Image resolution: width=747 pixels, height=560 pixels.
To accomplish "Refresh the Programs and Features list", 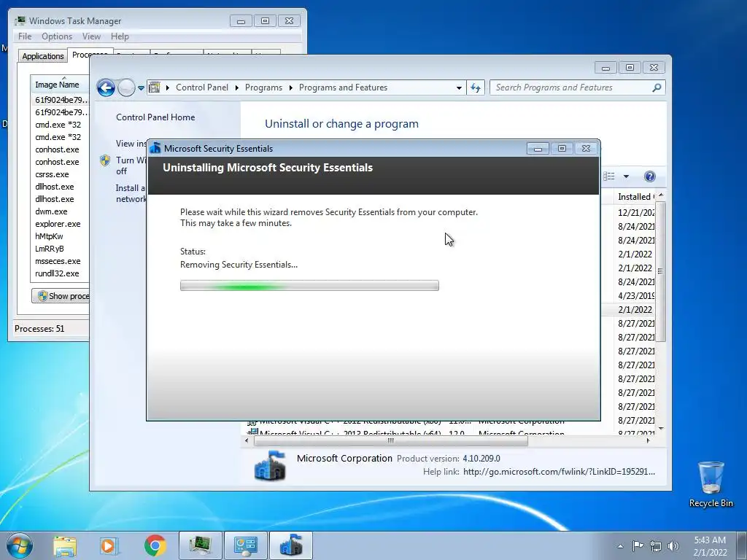I will (x=476, y=87).
